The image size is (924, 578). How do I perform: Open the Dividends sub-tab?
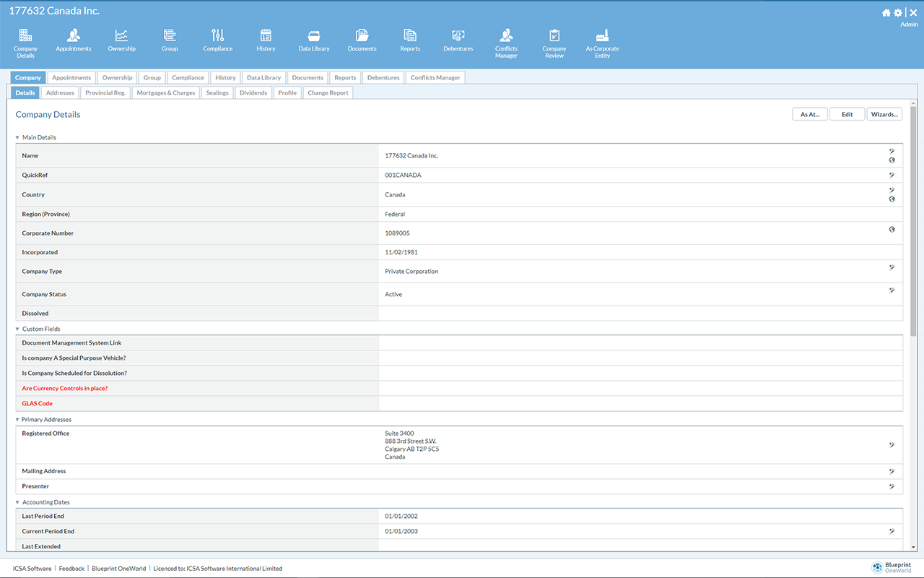click(x=253, y=92)
